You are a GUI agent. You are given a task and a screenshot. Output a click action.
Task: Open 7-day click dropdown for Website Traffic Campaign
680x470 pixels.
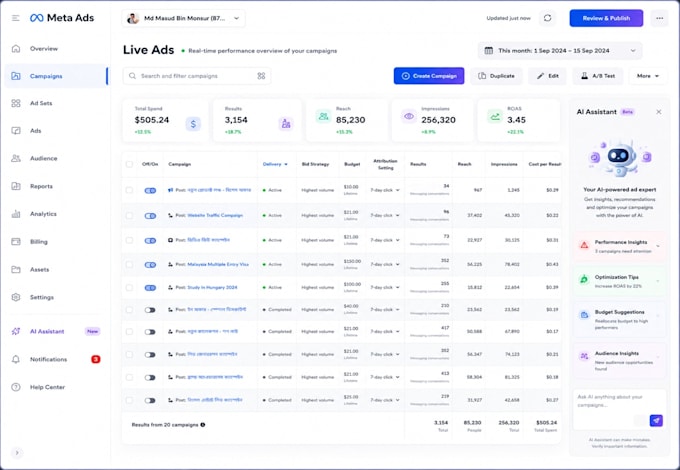(x=385, y=215)
